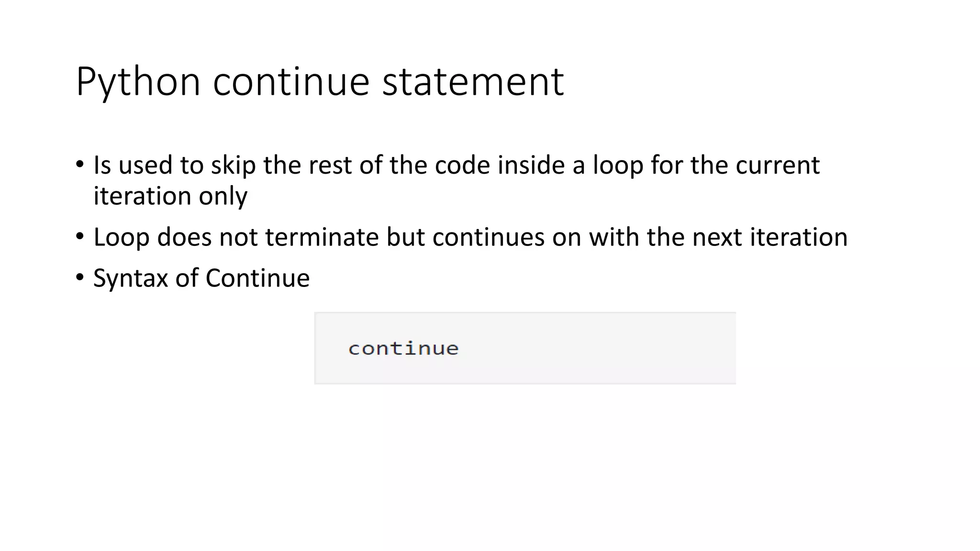Viewport: 980px width, 551px height.
Task: Click the word 'Syntax' in third bullet
Action: [x=130, y=278]
